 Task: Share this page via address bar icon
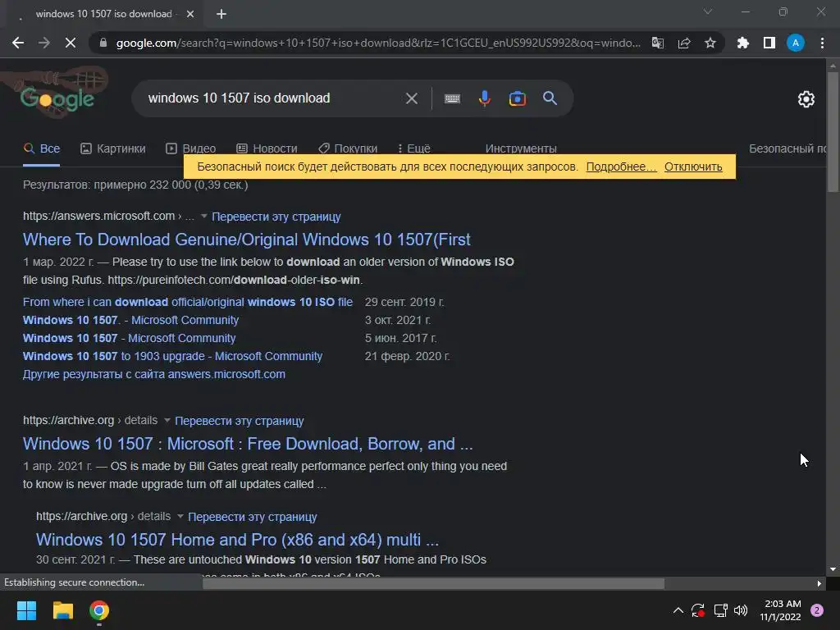pyautogui.click(x=684, y=43)
